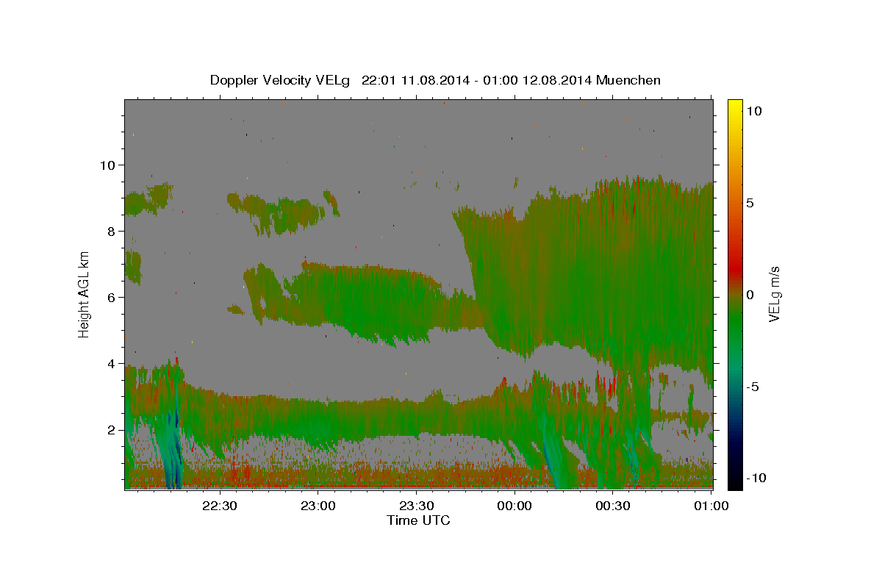Click the colorbar top value 10
Image resolution: width=882 pixels, height=588 pixels.
(753, 111)
